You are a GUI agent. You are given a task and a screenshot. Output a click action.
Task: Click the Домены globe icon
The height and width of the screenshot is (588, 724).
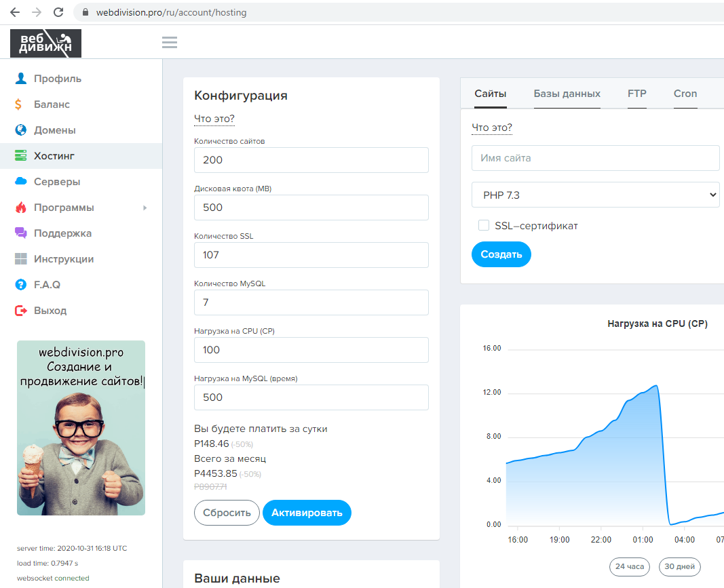[21, 130]
